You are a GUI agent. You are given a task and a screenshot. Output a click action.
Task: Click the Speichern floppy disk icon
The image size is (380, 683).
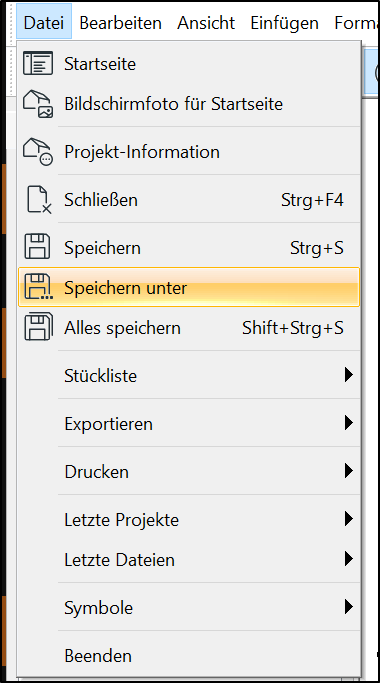(x=37, y=247)
